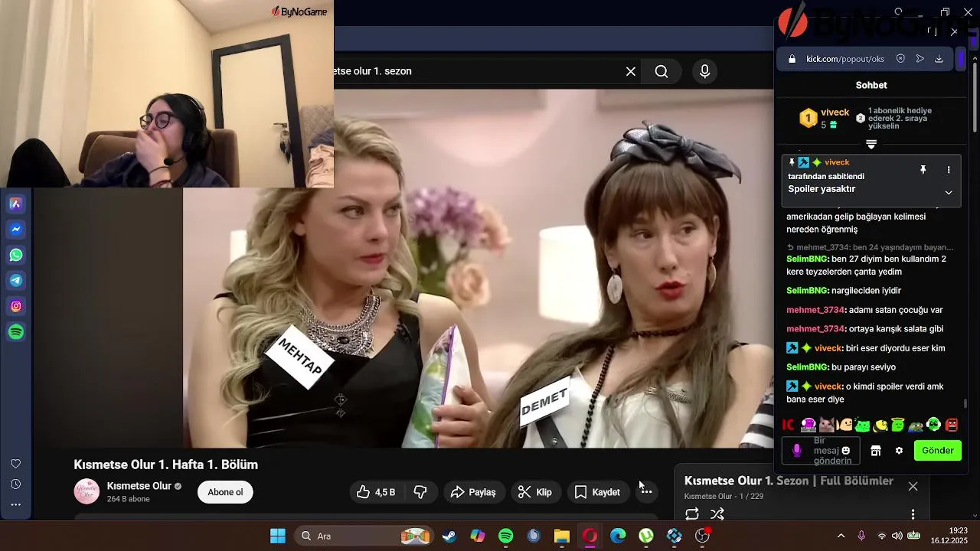980x551 pixels.
Task: Click the send arrow icon in the address bar
Action: [x=920, y=59]
